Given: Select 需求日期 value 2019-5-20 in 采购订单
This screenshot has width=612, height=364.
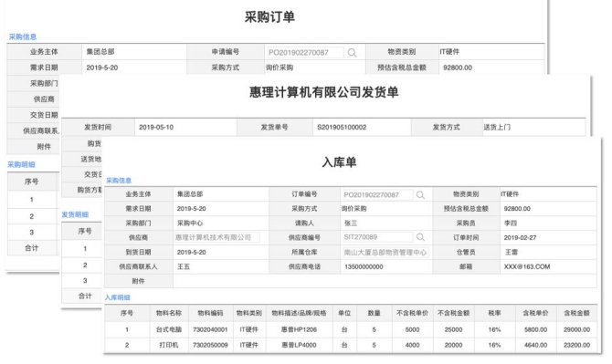Looking at the screenshot, I should (x=102, y=68).
